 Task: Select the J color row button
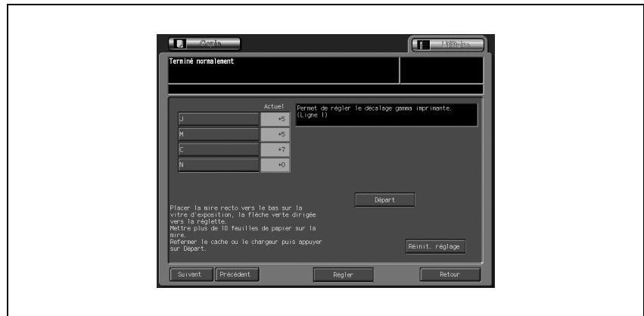coord(219,119)
